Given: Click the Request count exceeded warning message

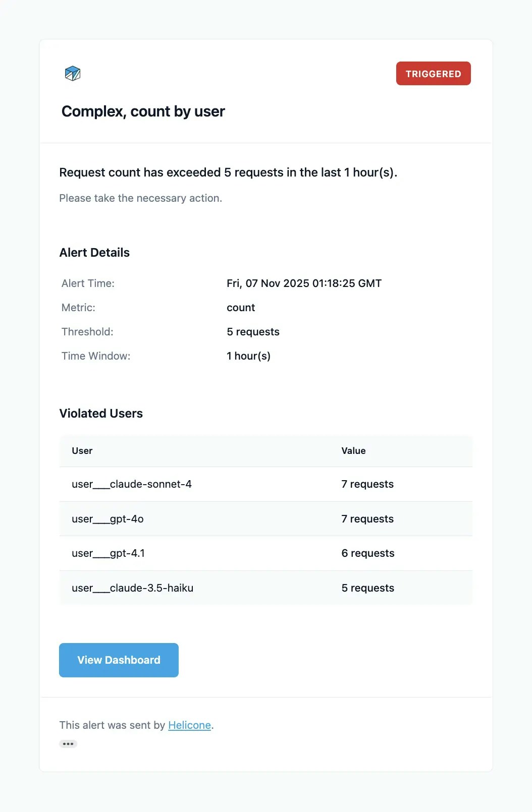Looking at the screenshot, I should [x=228, y=172].
